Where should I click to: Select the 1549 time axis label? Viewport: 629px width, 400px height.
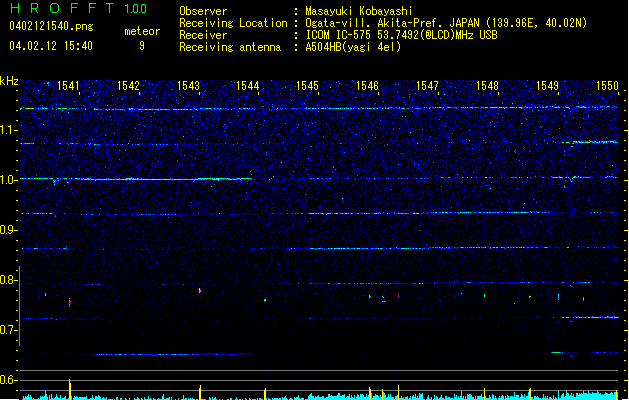(x=547, y=86)
